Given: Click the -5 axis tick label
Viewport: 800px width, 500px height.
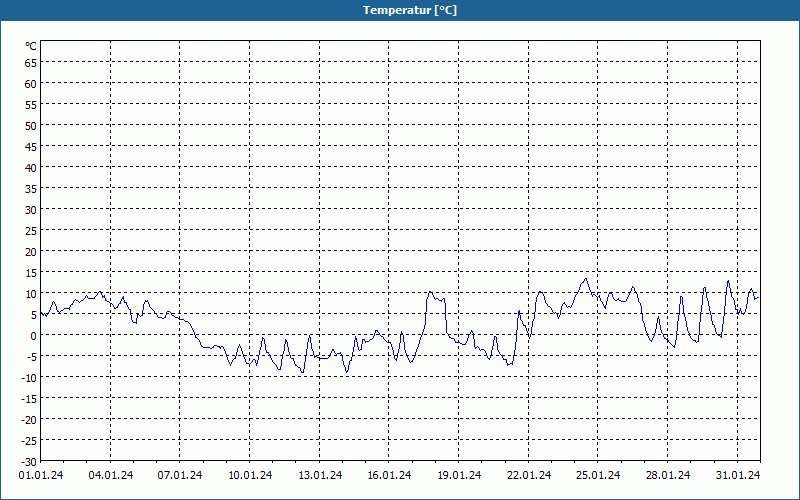Looking at the screenshot, I should coord(31,357).
